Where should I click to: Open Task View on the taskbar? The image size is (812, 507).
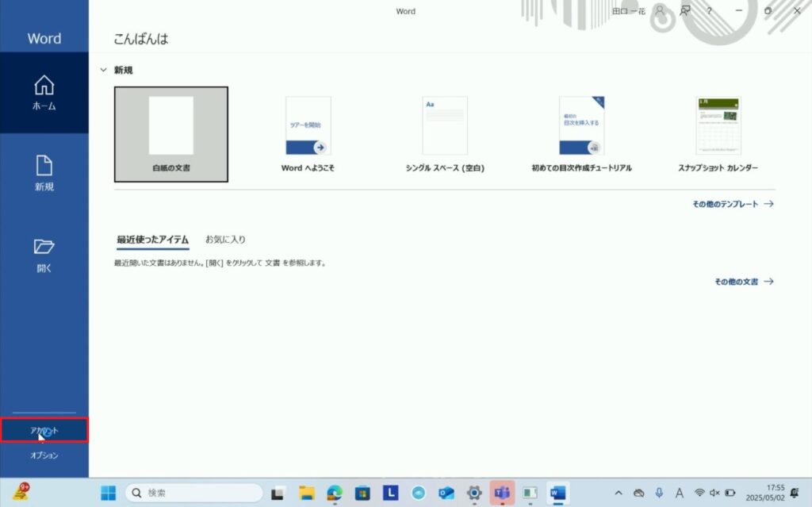278,493
